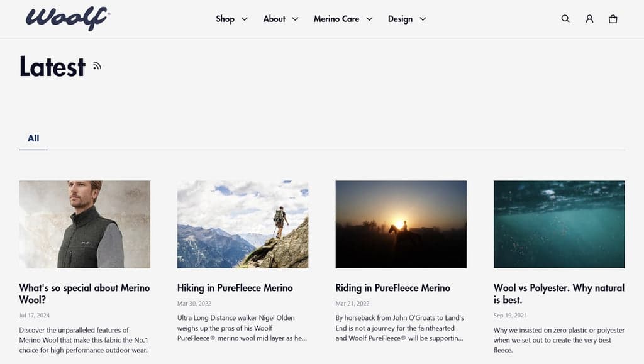Read 'Riding in PureFleece Merino' article
The width and height of the screenshot is (644, 364).
pyautogui.click(x=392, y=288)
